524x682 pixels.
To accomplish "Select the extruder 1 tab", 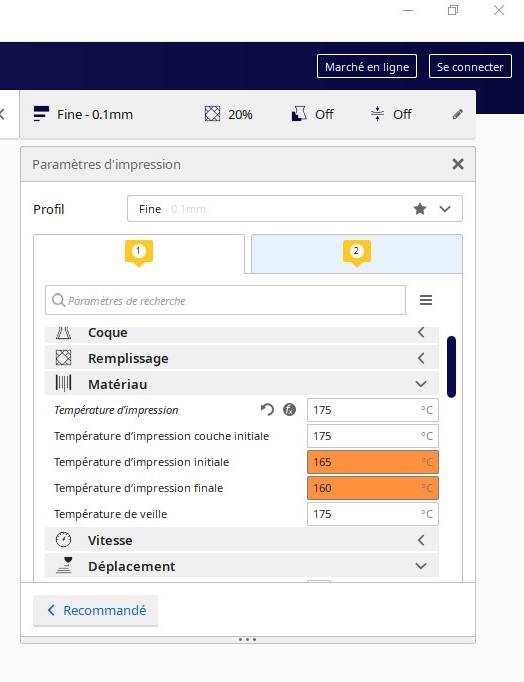I will coord(139,254).
